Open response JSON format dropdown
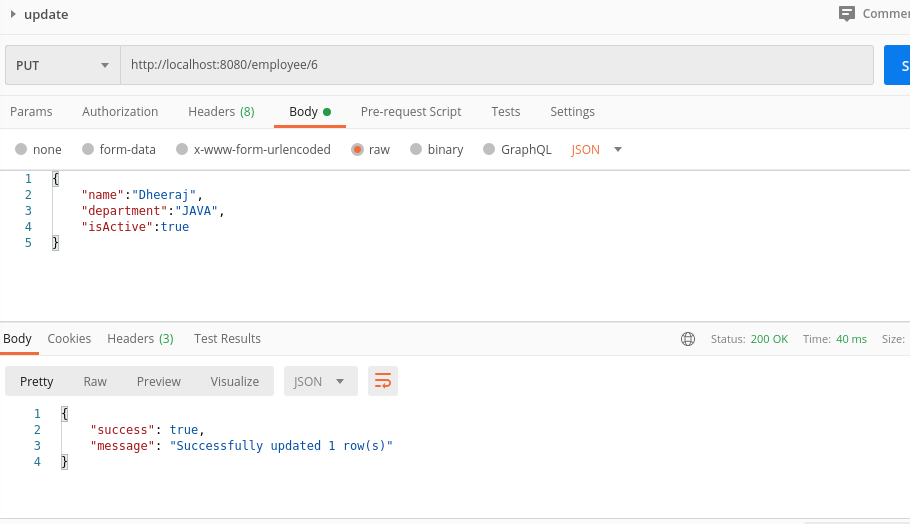 point(320,381)
